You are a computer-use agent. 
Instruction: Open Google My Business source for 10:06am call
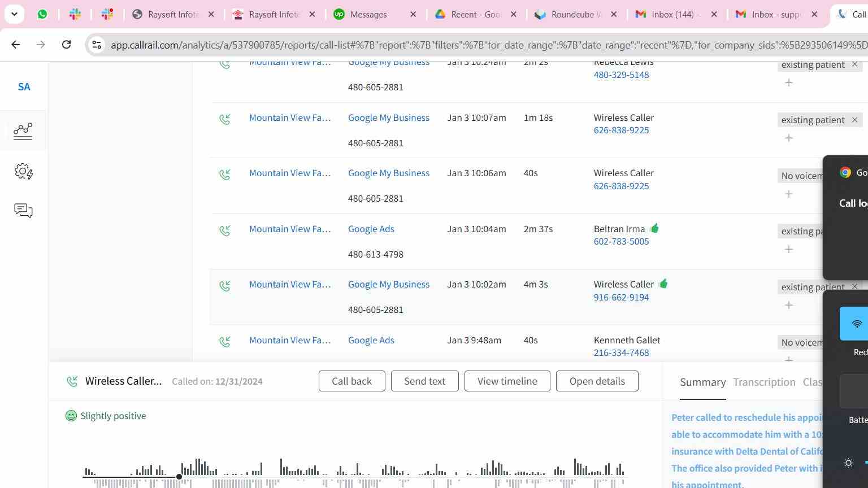pyautogui.click(x=389, y=173)
